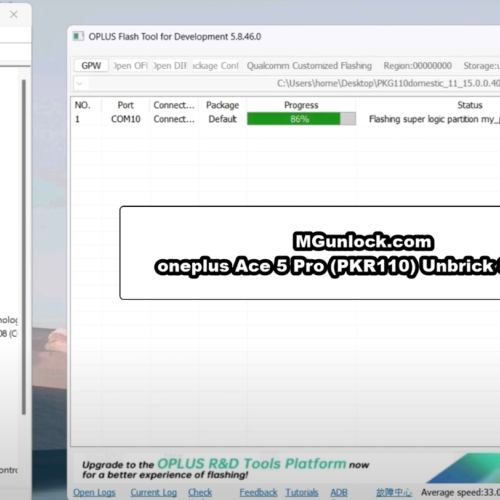Click the Flashing super logic partition status
The image size is (500, 500).
pyautogui.click(x=434, y=119)
